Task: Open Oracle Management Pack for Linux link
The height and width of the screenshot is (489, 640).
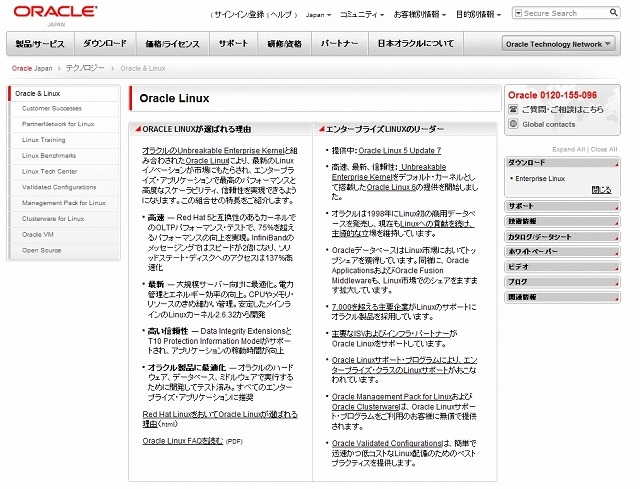Action: click(392, 396)
